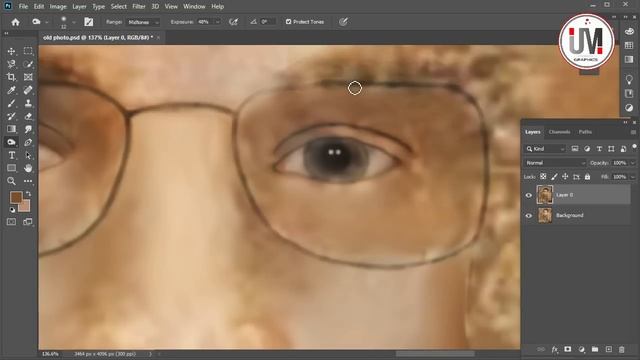Select the Lasso tool
This screenshot has height=360, width=640.
pyautogui.click(x=11, y=64)
